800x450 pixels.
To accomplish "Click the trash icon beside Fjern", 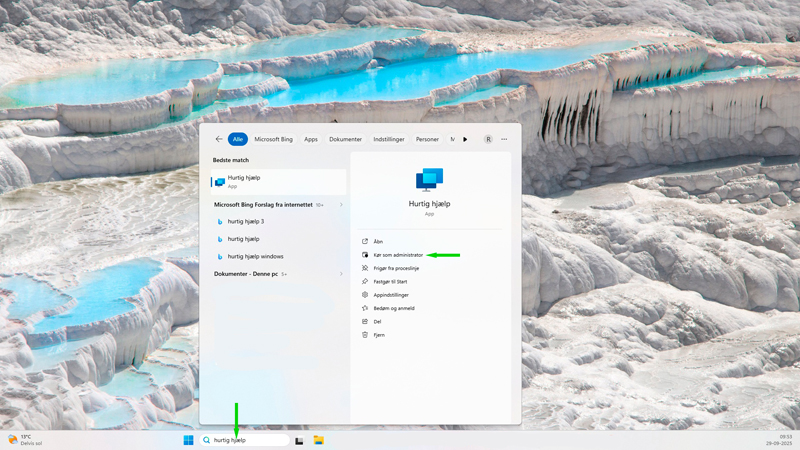I will (365, 335).
